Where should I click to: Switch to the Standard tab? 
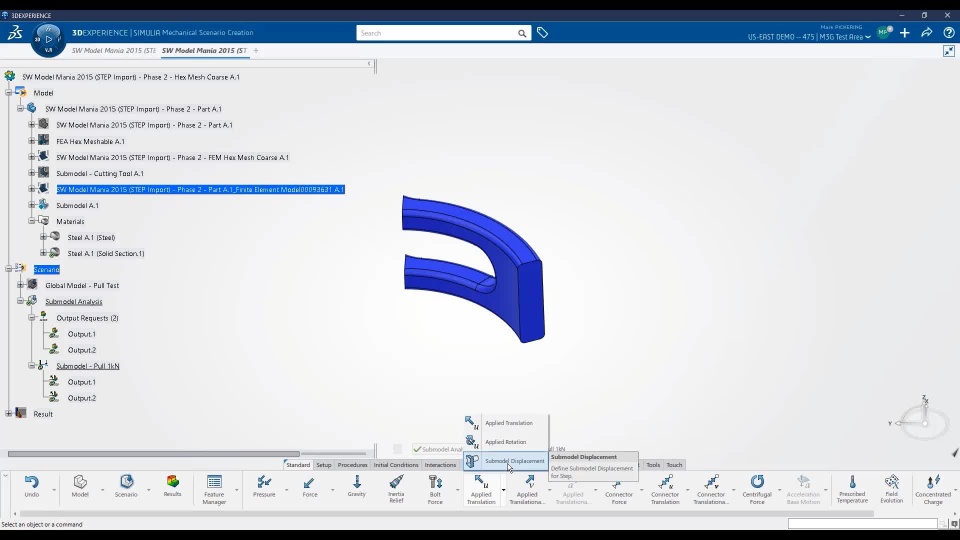pyautogui.click(x=298, y=465)
